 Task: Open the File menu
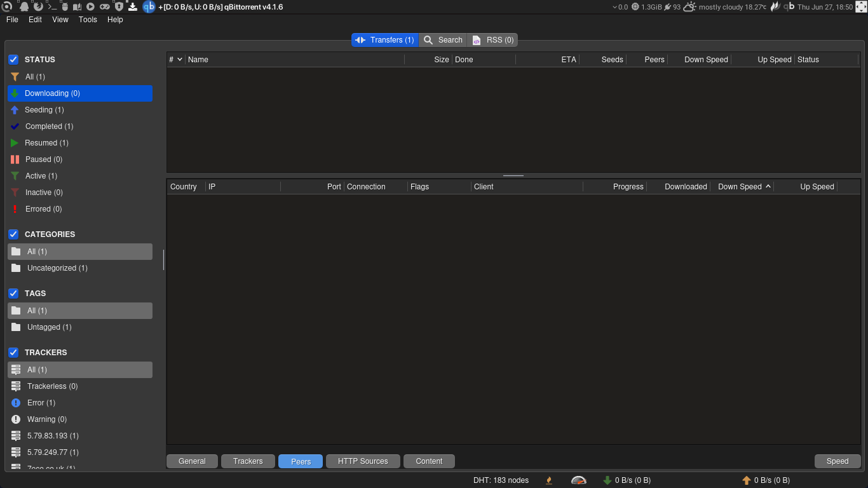tap(12, 20)
